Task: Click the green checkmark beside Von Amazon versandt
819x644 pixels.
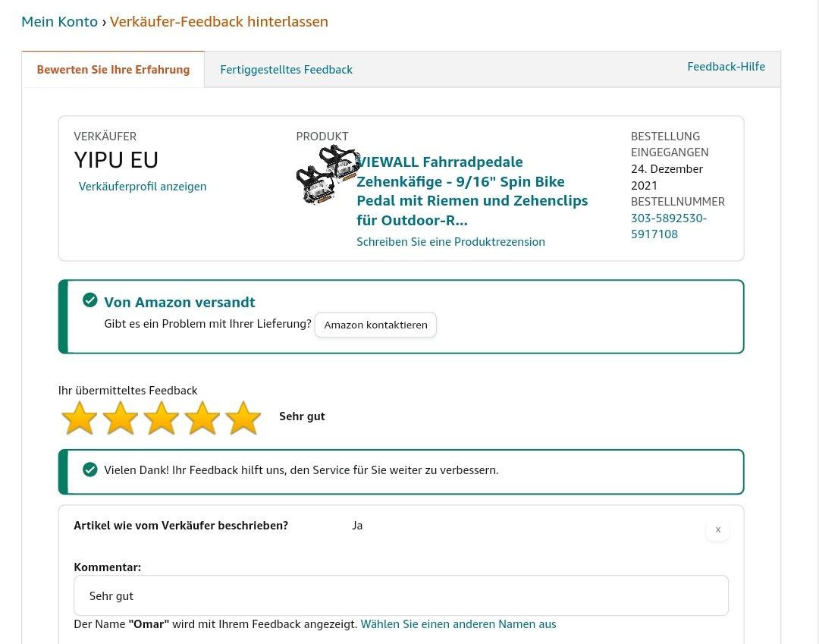Action: 90,300
